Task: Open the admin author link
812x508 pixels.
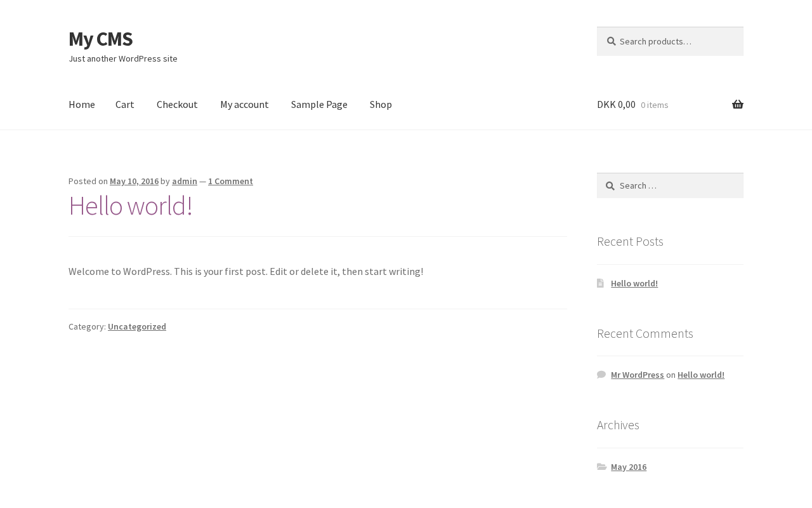Action: pos(185,181)
